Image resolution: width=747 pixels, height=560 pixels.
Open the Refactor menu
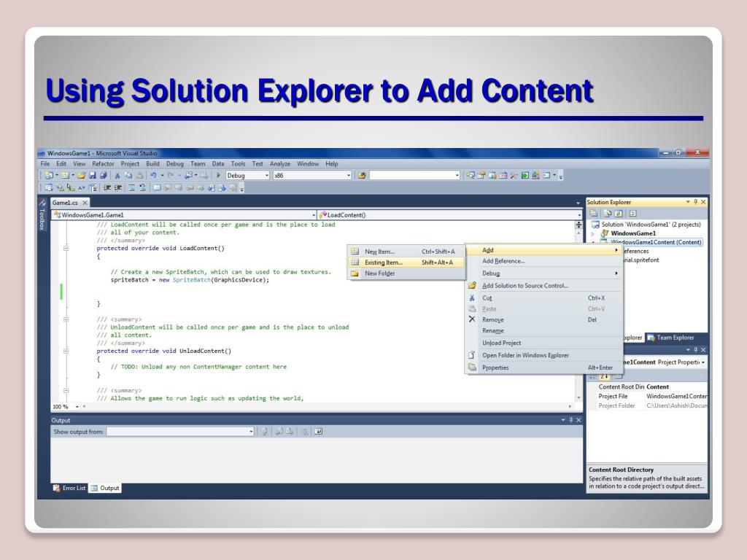pyautogui.click(x=103, y=163)
